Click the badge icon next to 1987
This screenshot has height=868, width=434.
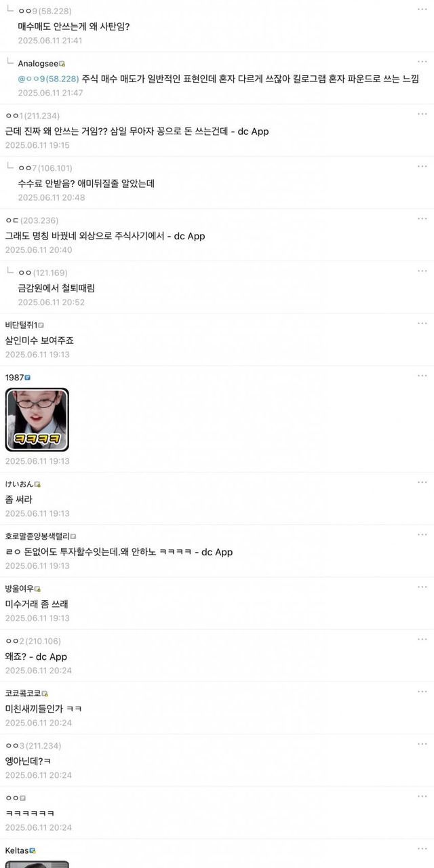(28, 377)
